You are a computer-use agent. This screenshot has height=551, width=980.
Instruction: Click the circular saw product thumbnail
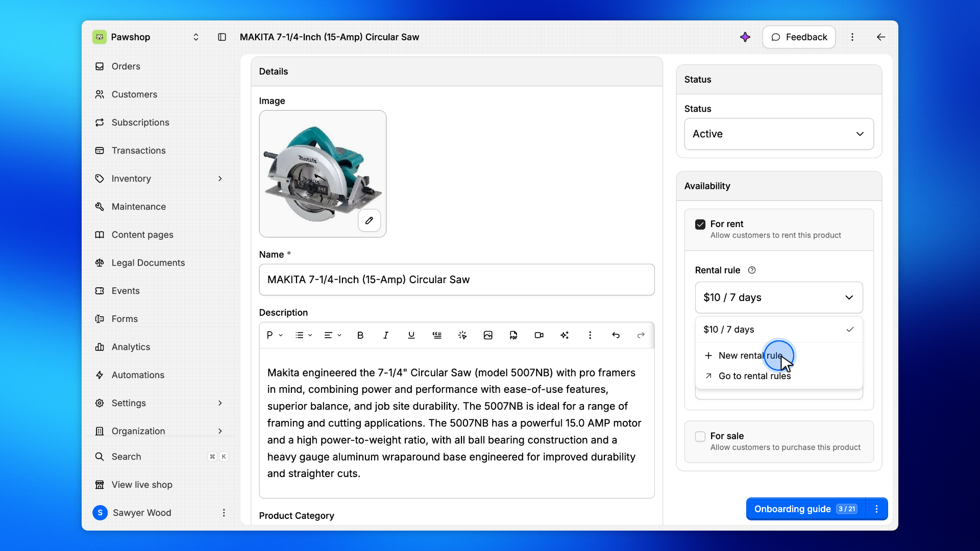point(323,173)
